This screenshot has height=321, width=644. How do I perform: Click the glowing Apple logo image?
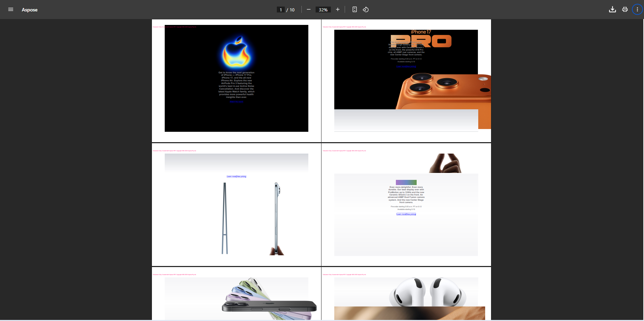(x=236, y=53)
